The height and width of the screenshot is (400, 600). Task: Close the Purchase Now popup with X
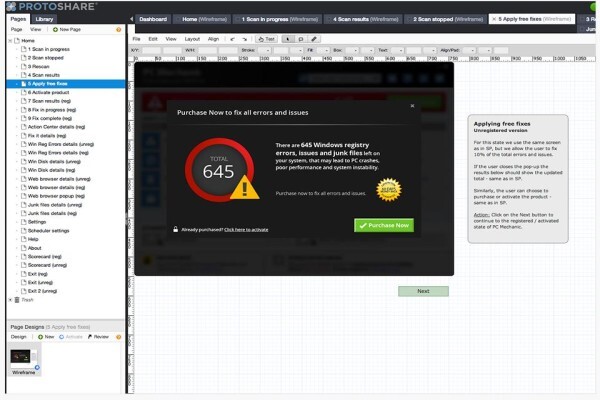point(412,106)
